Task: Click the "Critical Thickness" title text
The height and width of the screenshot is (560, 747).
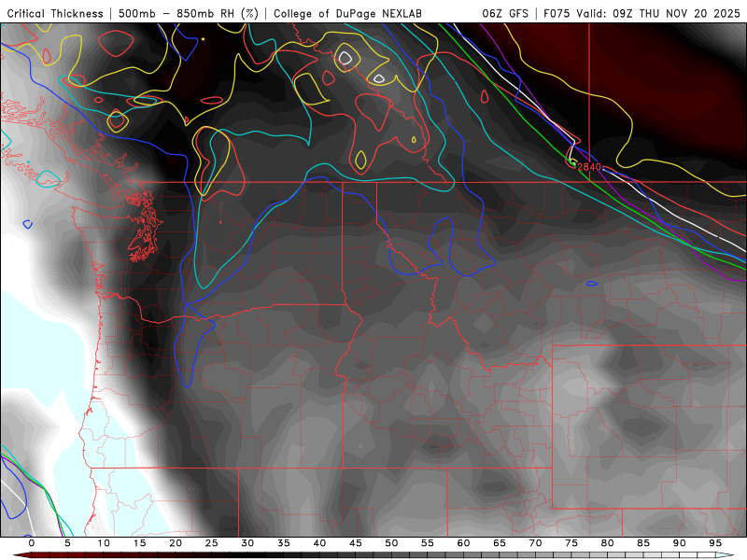Action: [x=55, y=13]
